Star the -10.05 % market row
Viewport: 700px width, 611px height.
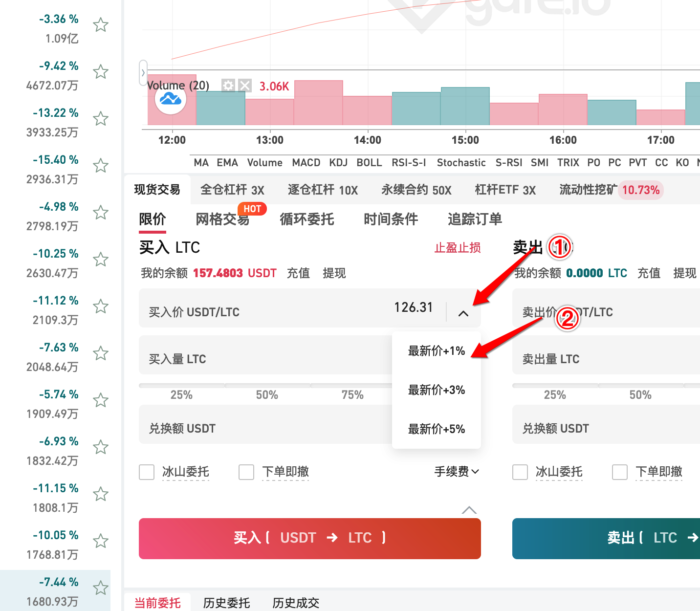[x=101, y=541]
